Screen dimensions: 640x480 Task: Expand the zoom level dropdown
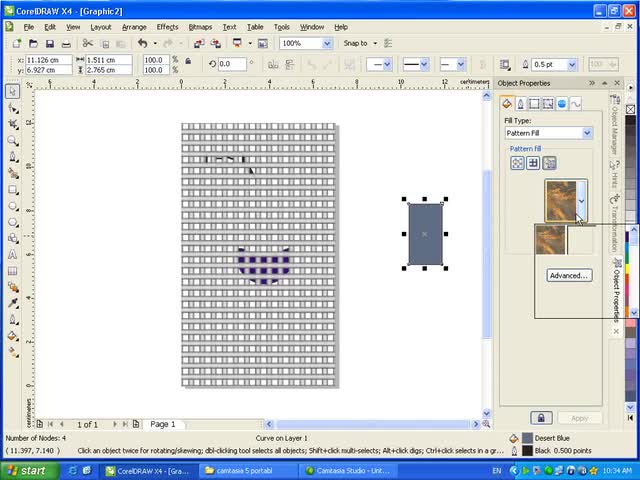point(327,44)
